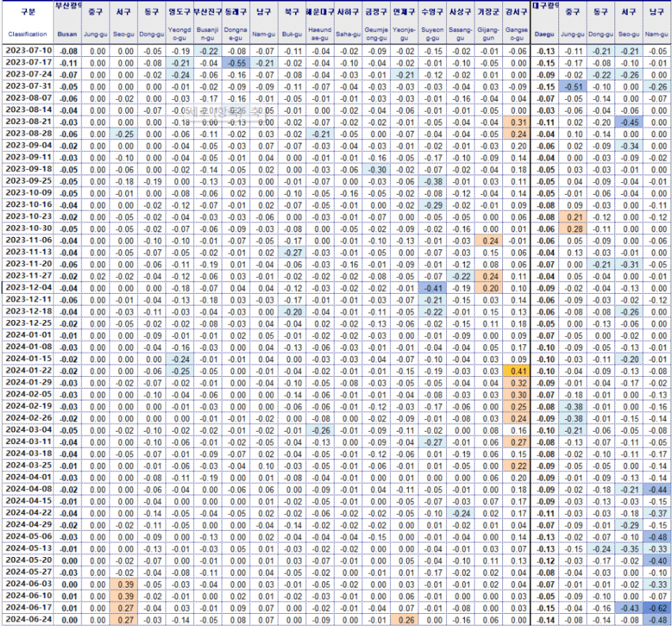Select Daegu Nam-gu value -0.44 on 2024-04-08
Viewport: 672px width, 627px height.
pos(657,489)
